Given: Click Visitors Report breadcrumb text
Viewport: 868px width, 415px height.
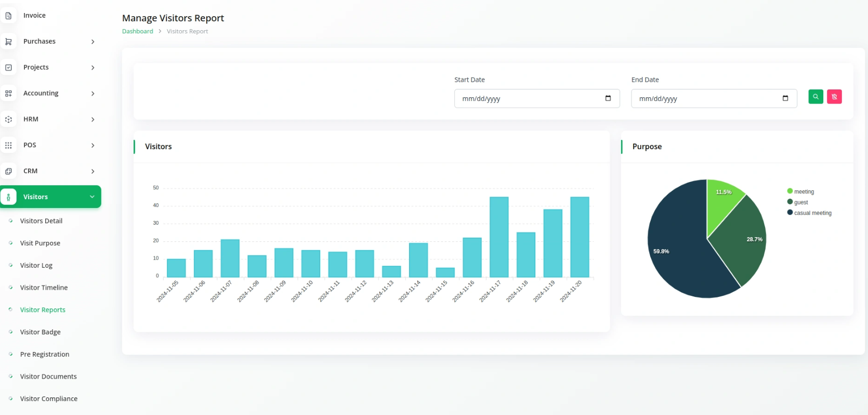Looking at the screenshot, I should tap(187, 31).
